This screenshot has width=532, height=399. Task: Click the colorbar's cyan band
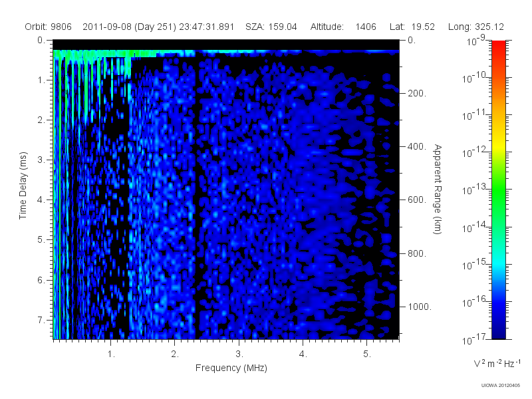[x=499, y=263]
